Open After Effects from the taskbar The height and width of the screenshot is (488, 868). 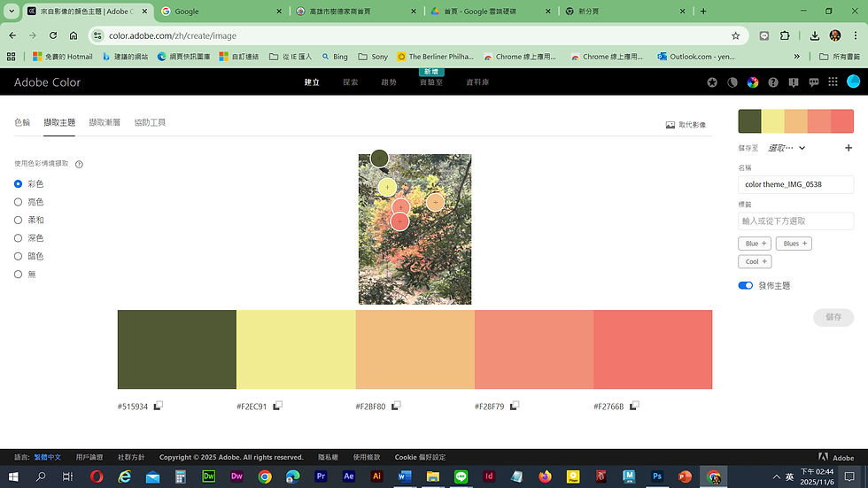click(x=349, y=476)
